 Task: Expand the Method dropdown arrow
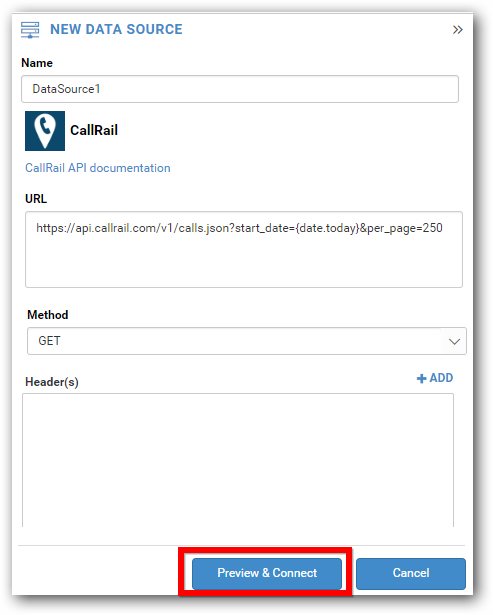click(x=454, y=341)
